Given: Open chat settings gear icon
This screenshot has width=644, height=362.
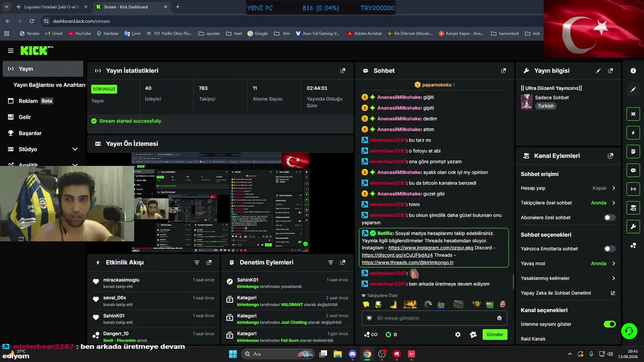Looking at the screenshot, I should pyautogui.click(x=458, y=334).
